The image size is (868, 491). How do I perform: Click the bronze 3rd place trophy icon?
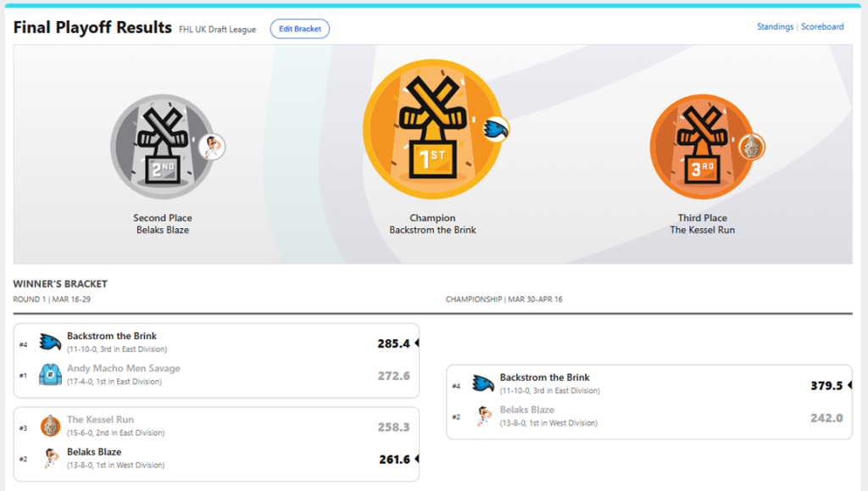702,146
